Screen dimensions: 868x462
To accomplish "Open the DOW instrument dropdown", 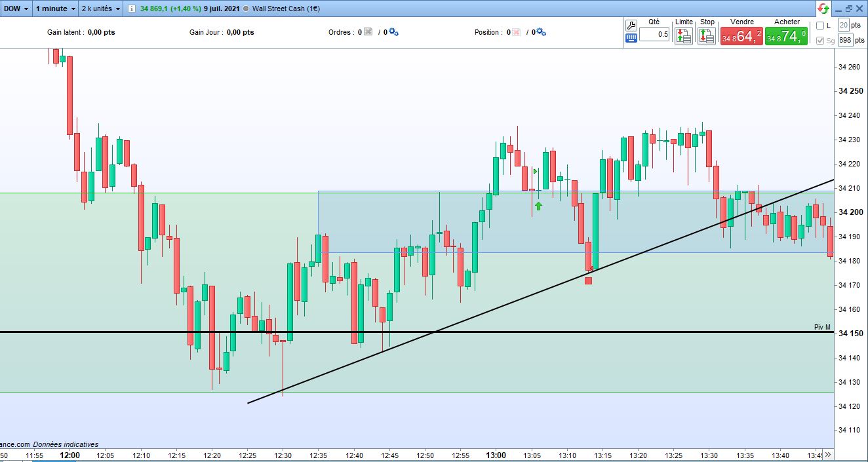I will click(x=16, y=9).
